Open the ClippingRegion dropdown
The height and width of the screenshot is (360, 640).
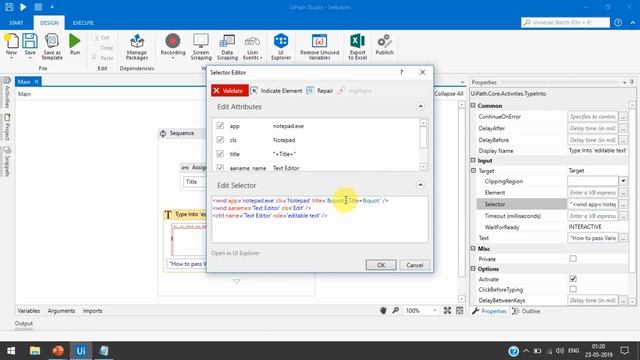pos(623,181)
